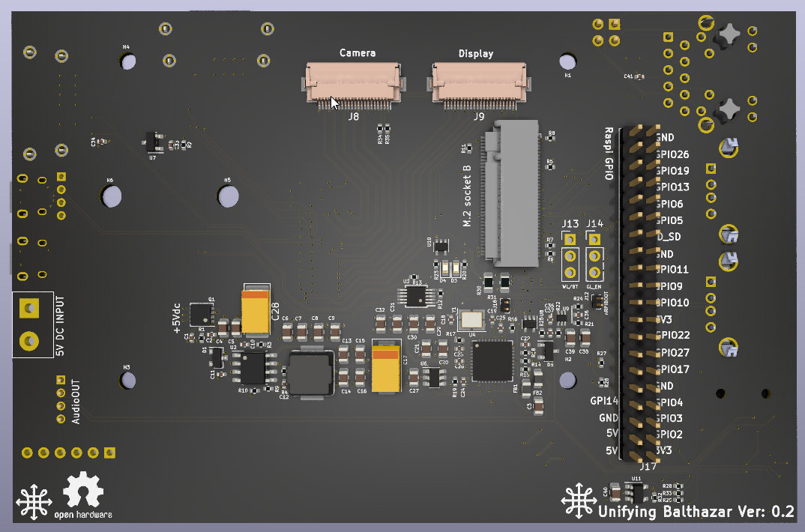Click the 'M.2 socket B' silkscreen text
The image size is (805, 532).
[x=467, y=196]
